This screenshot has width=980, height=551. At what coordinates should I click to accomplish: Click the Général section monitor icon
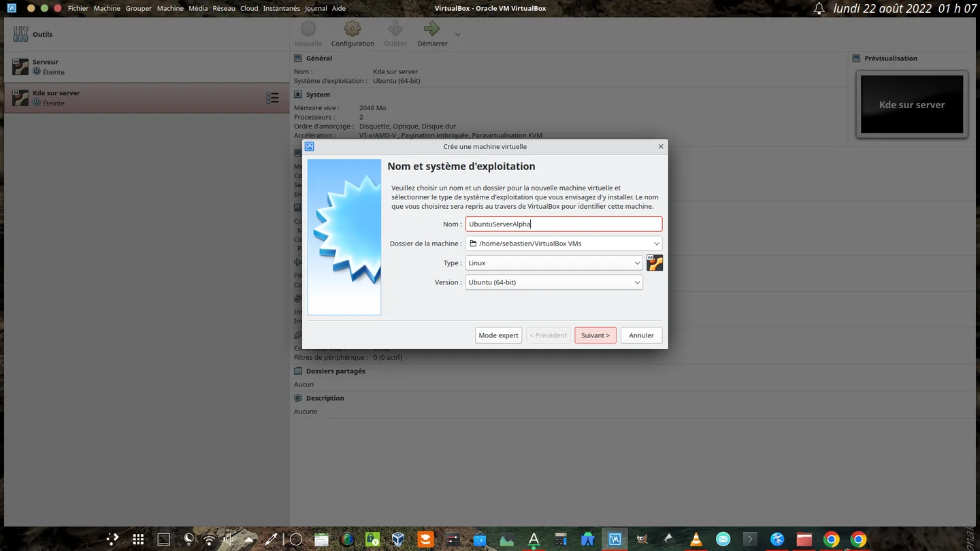(298, 59)
